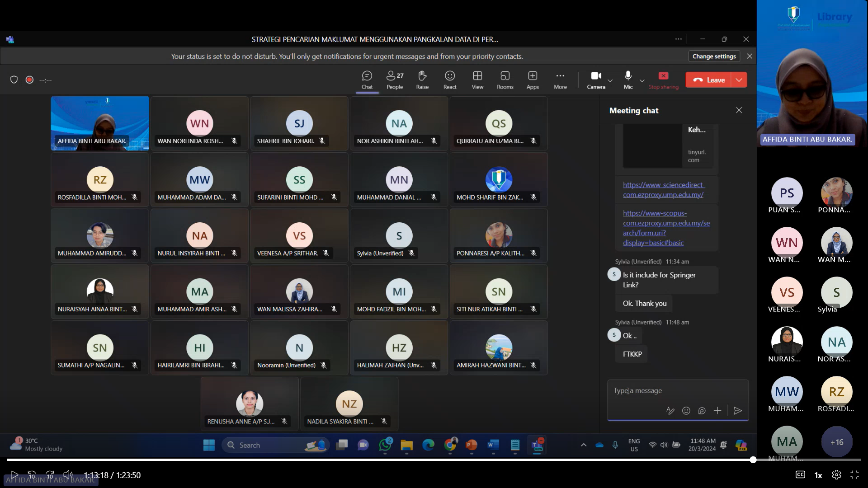Open the titlebar more options dots
The height and width of the screenshot is (488, 868).
(x=678, y=39)
